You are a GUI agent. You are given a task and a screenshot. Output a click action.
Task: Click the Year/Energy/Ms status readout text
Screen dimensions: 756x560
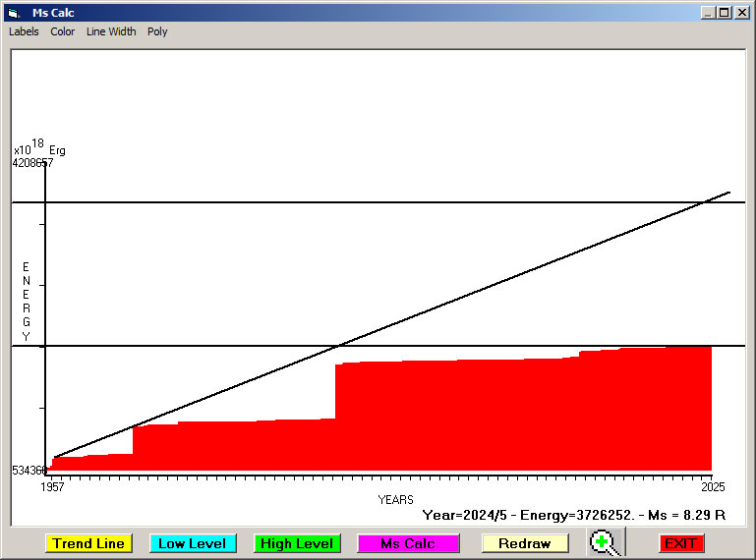coord(573,514)
